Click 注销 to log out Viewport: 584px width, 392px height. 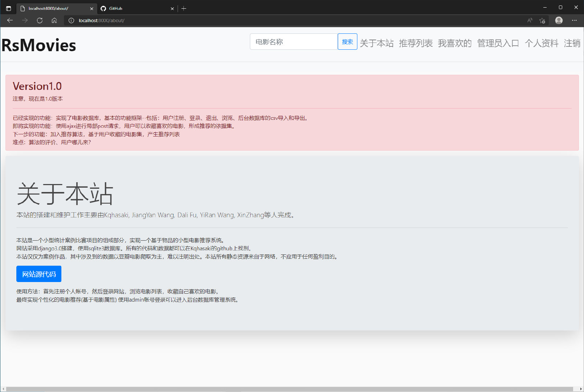[572, 43]
